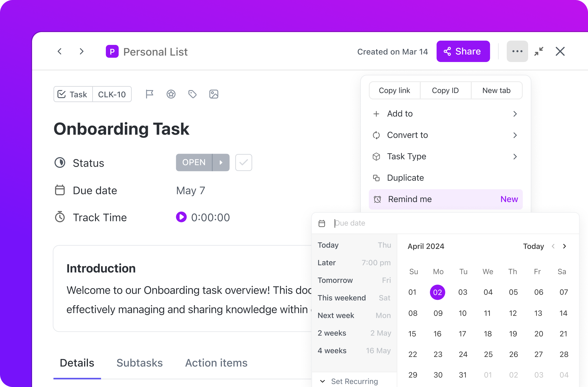
Task: Mark the task complete with the checkbox
Action: pyautogui.click(x=243, y=162)
